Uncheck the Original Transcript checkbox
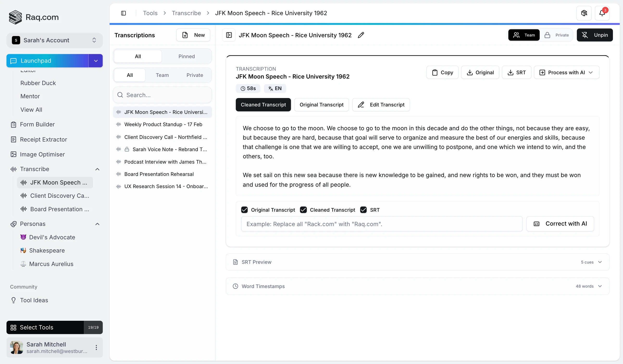The image size is (623, 364). (x=244, y=210)
